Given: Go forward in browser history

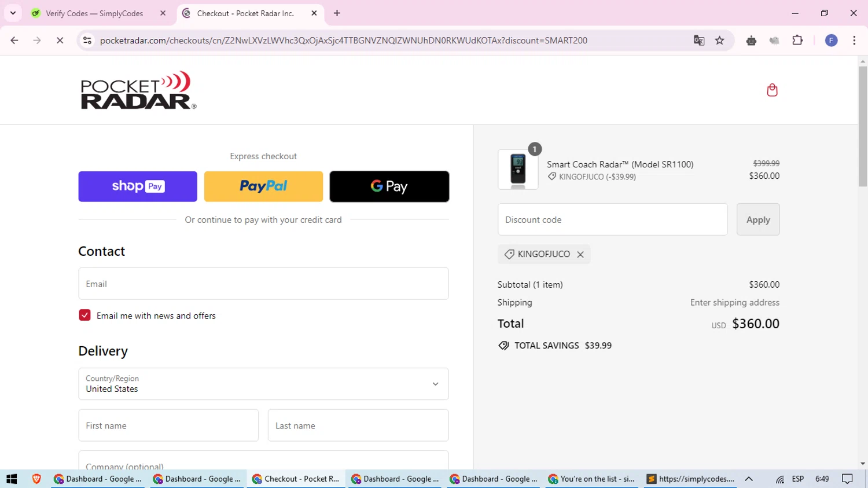Looking at the screenshot, I should (37, 41).
